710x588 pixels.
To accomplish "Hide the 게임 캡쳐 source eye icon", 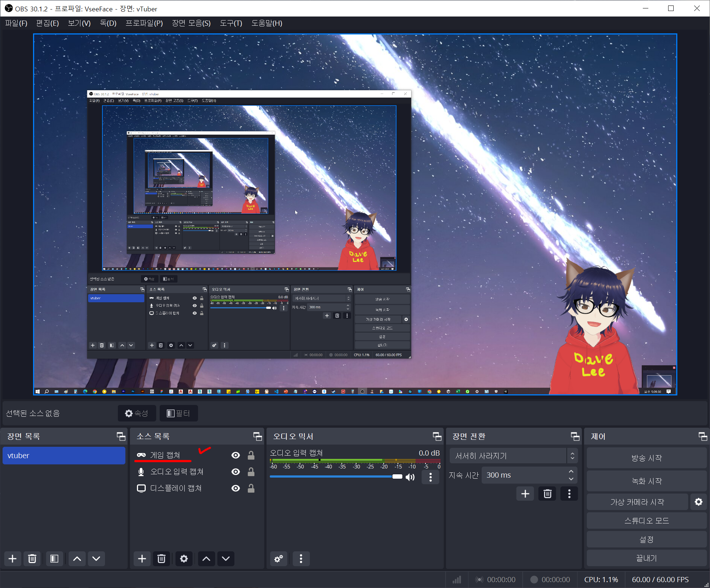I will [236, 455].
